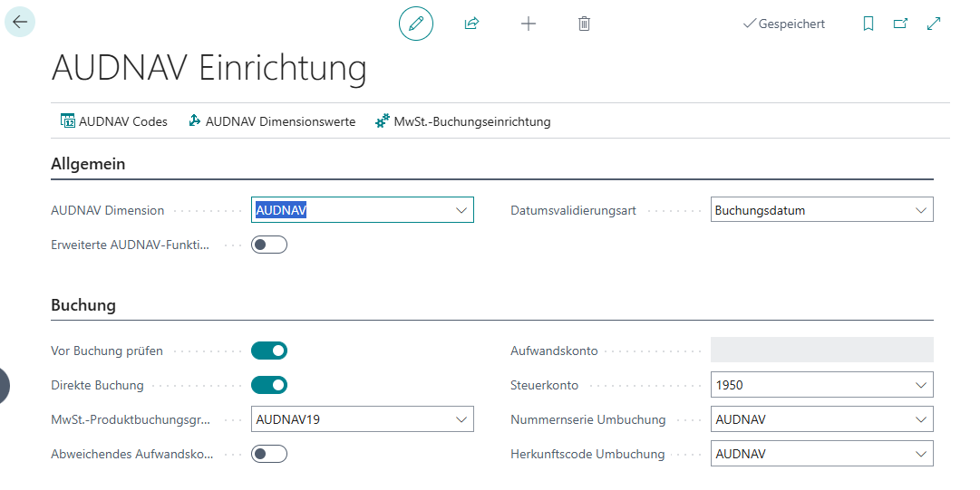Expand Steuerkonto dropdown arrow
Screen dimensions: 980x490
click(921, 385)
